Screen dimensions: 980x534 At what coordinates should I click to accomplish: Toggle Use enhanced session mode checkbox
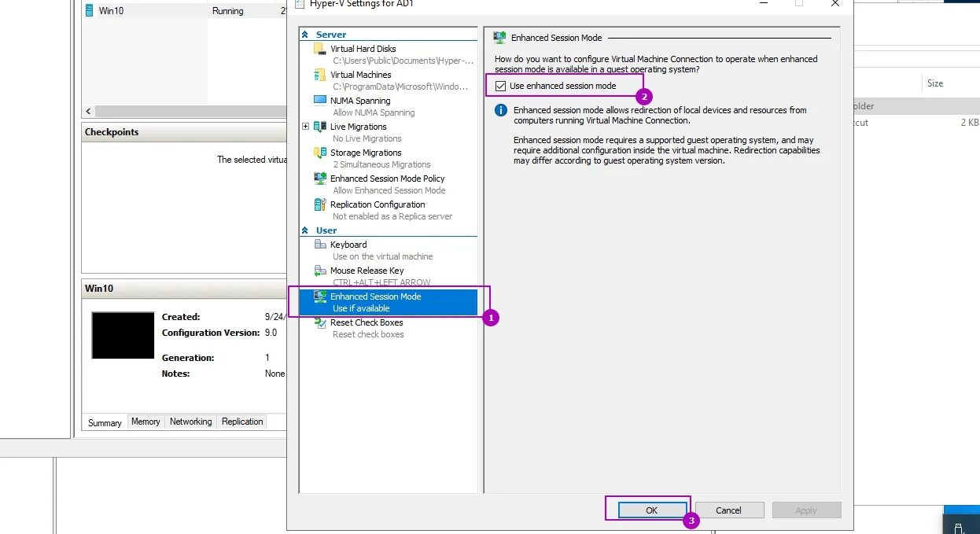500,86
